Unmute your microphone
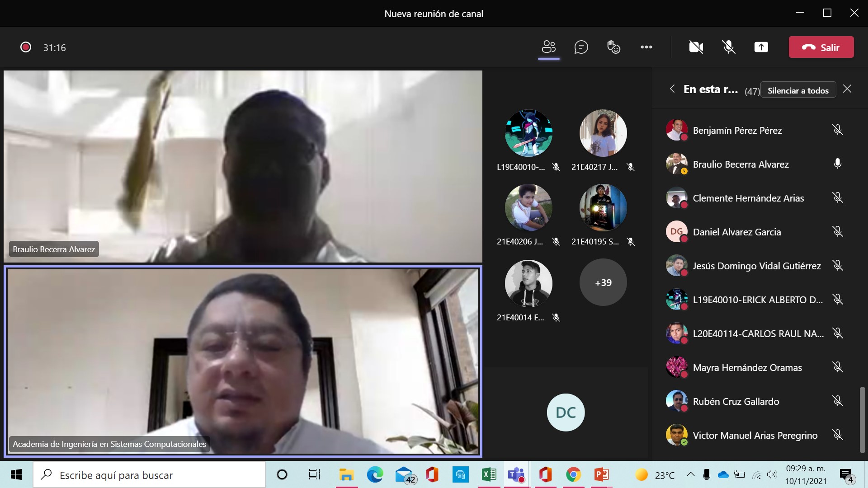 [x=729, y=47]
